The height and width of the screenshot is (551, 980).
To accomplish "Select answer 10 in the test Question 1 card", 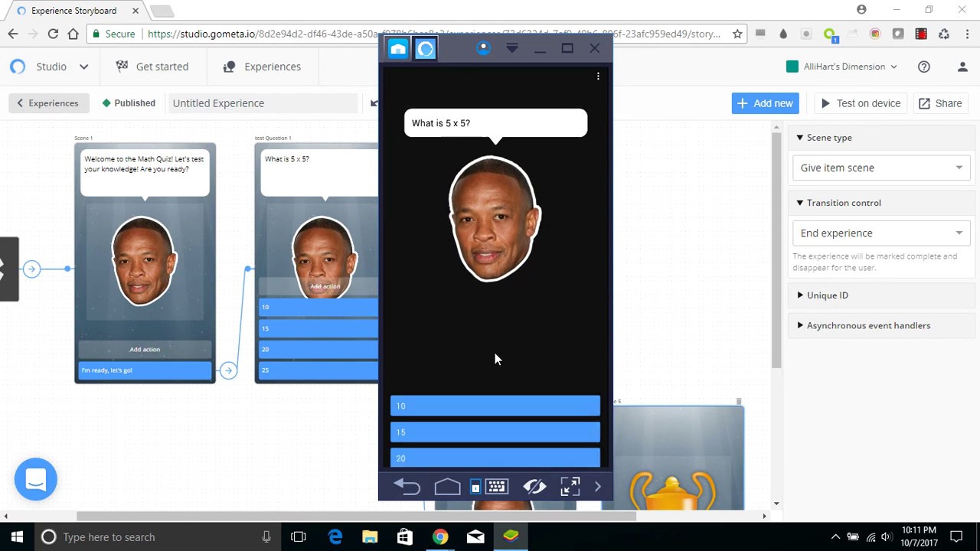I will click(318, 307).
